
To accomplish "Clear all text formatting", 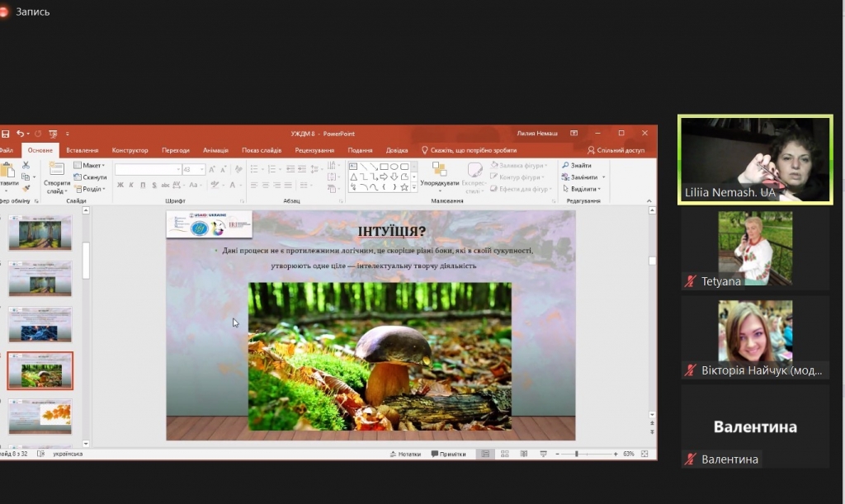I will (238, 169).
